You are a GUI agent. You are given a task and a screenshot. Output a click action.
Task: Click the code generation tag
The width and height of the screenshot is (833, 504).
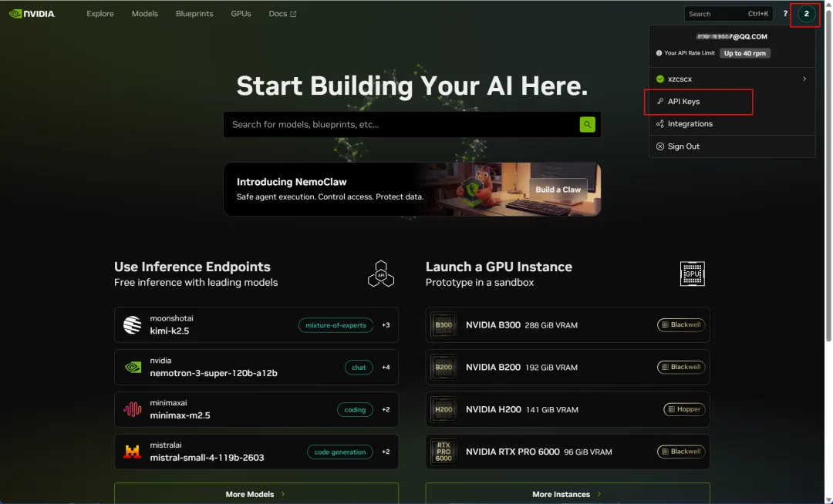[x=340, y=452]
